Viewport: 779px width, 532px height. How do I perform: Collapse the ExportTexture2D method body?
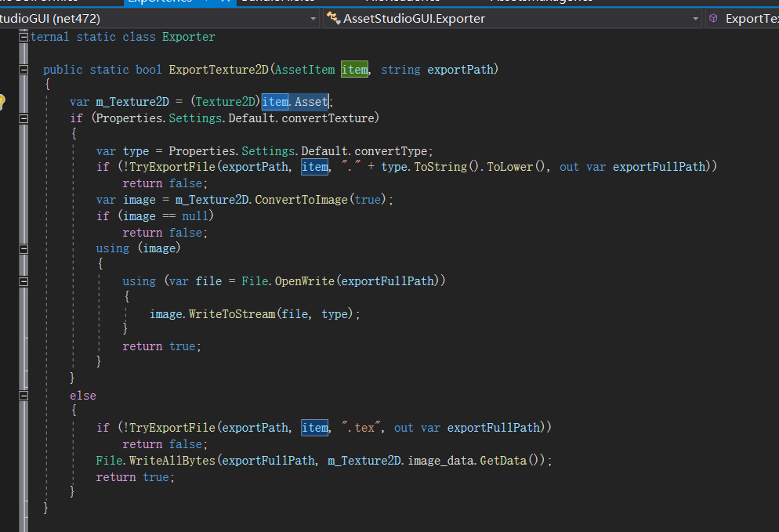(x=23, y=70)
